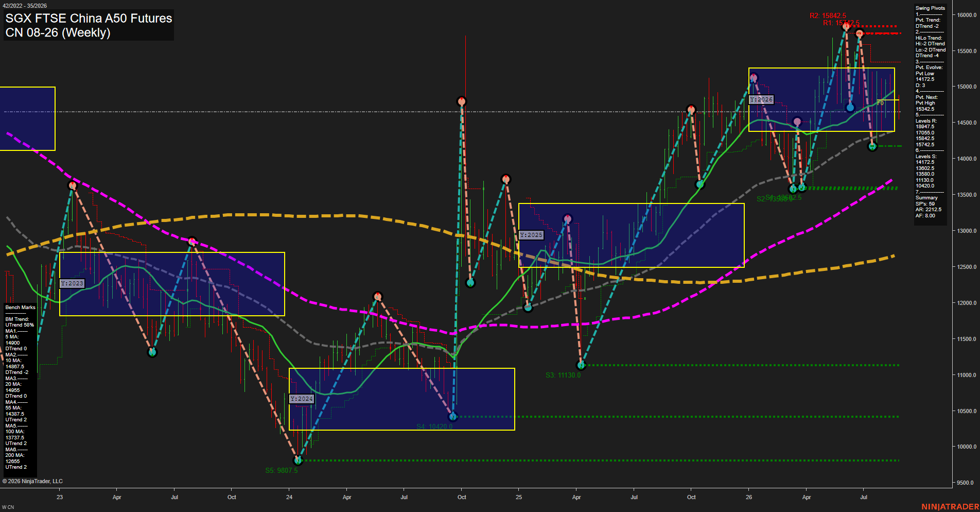Image resolution: width=980 pixels, height=512 pixels.
Task: Click the Bench Marks panel heading
Action: pyautogui.click(x=21, y=308)
